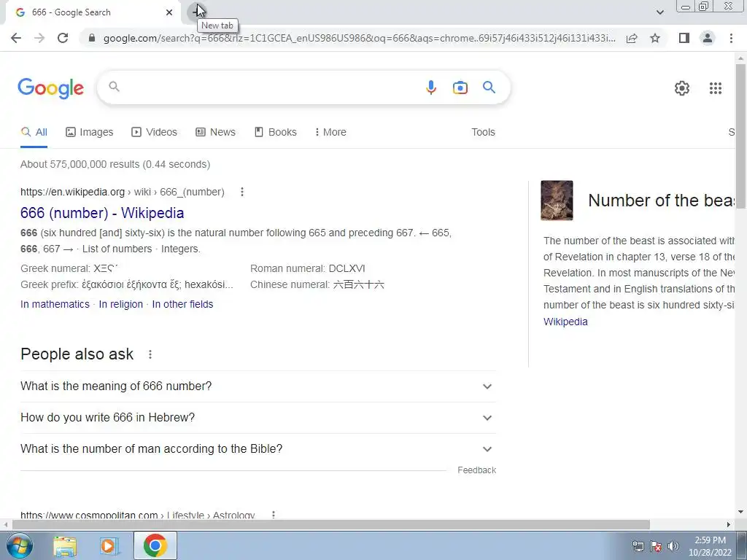
Task: Open the In religion section link
Action: pyautogui.click(x=120, y=304)
